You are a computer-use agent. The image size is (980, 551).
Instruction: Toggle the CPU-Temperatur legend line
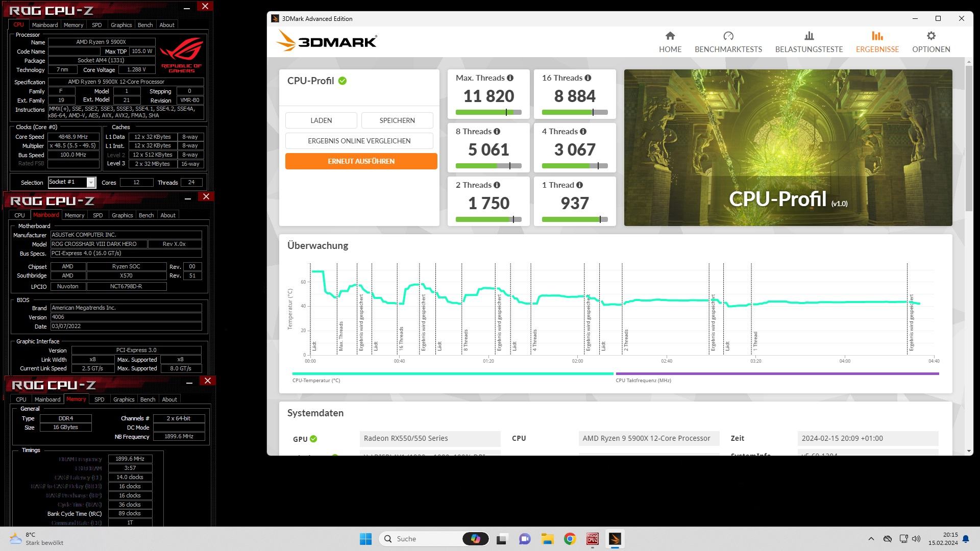pos(453,374)
